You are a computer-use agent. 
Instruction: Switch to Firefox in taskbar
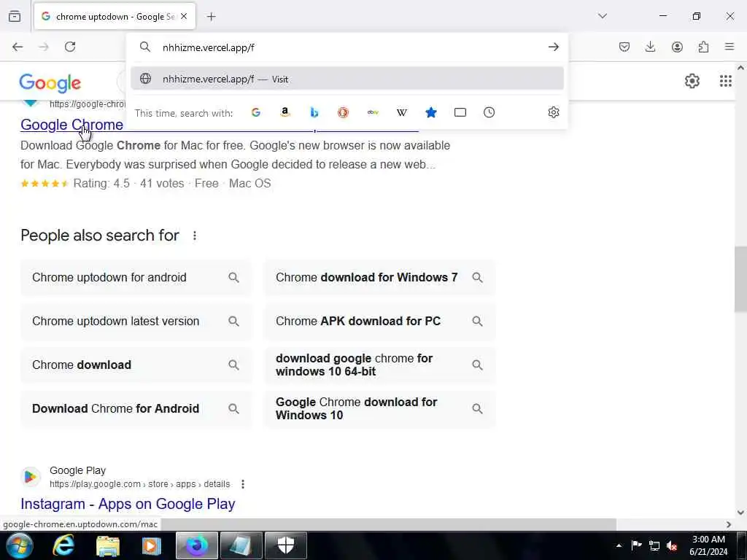pyautogui.click(x=197, y=545)
